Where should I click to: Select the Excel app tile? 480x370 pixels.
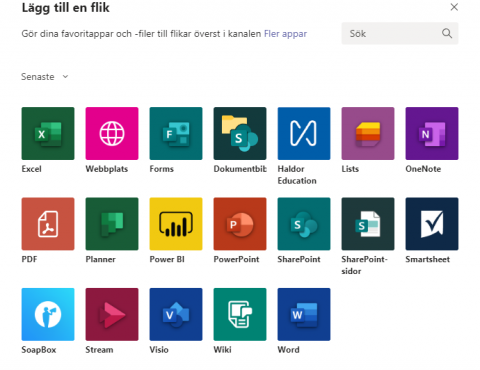click(48, 133)
